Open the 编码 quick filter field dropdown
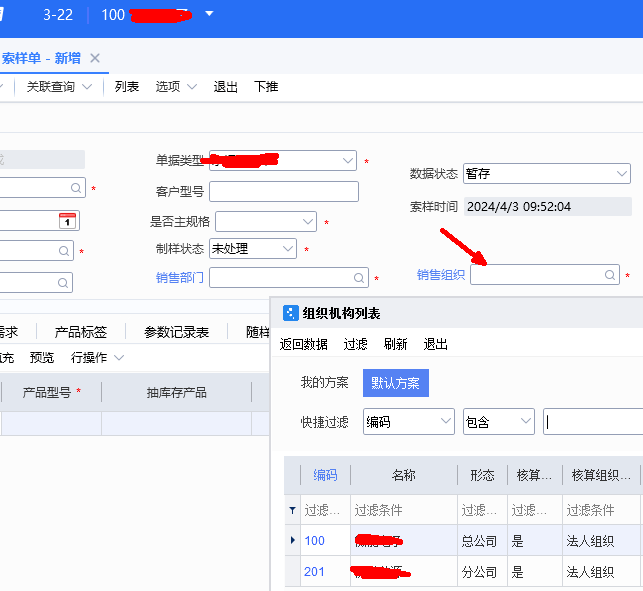 tap(446, 422)
